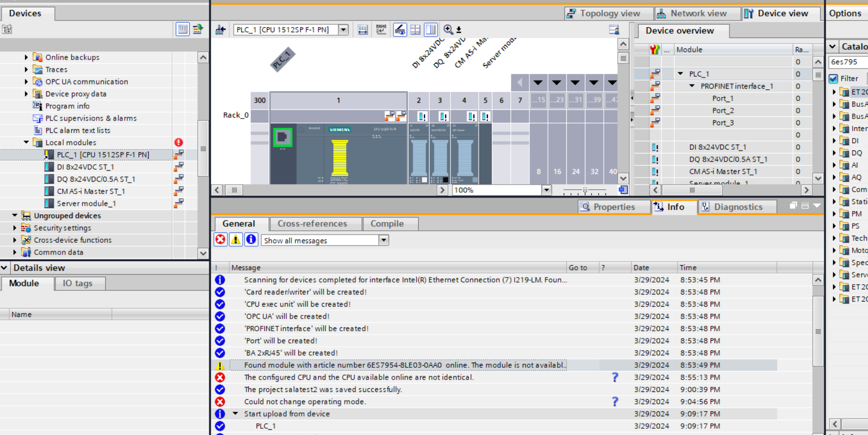The height and width of the screenshot is (435, 868).
Task: Toggle the protection view icon in device toolbar
Action: (400, 30)
